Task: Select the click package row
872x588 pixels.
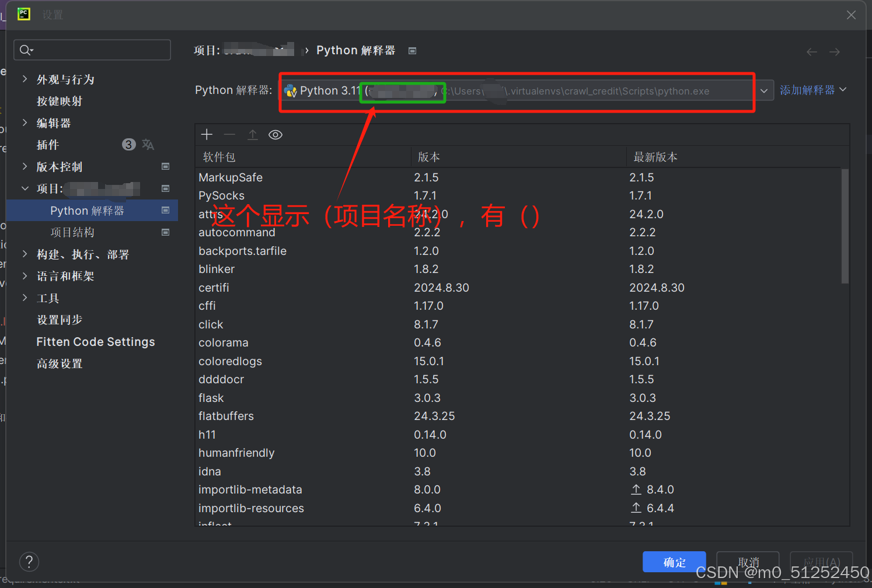Action: pos(518,324)
